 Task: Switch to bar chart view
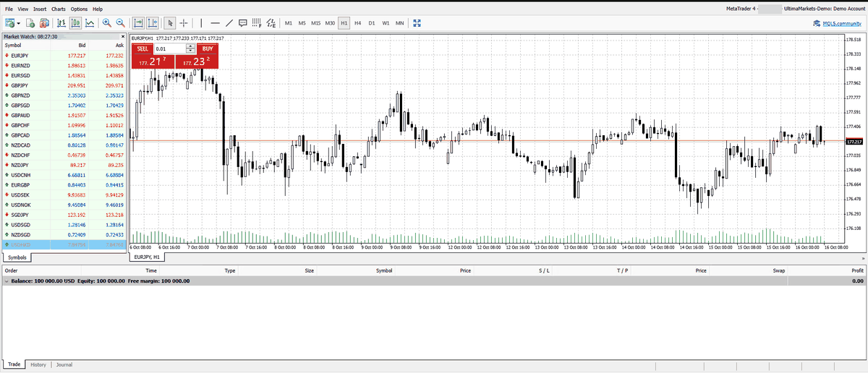click(x=61, y=23)
